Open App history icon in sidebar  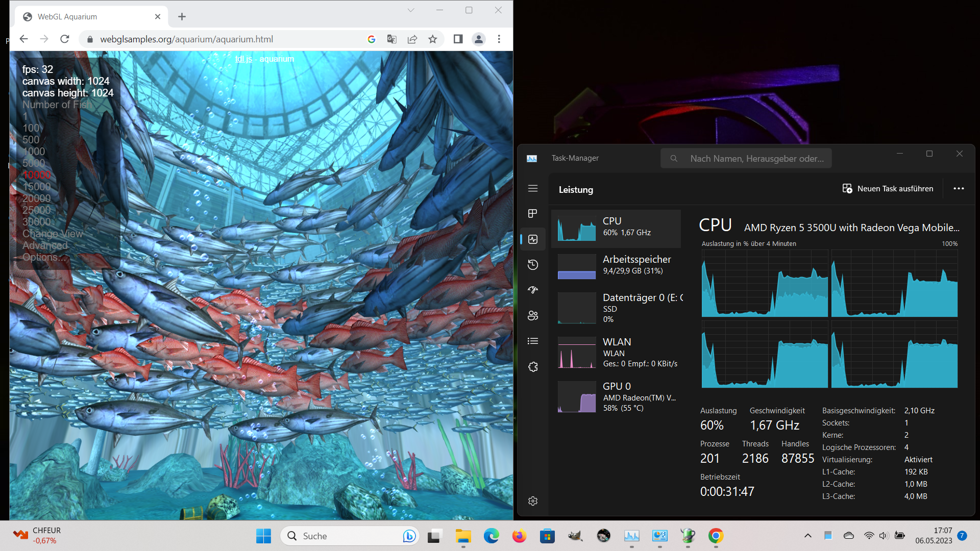click(532, 264)
